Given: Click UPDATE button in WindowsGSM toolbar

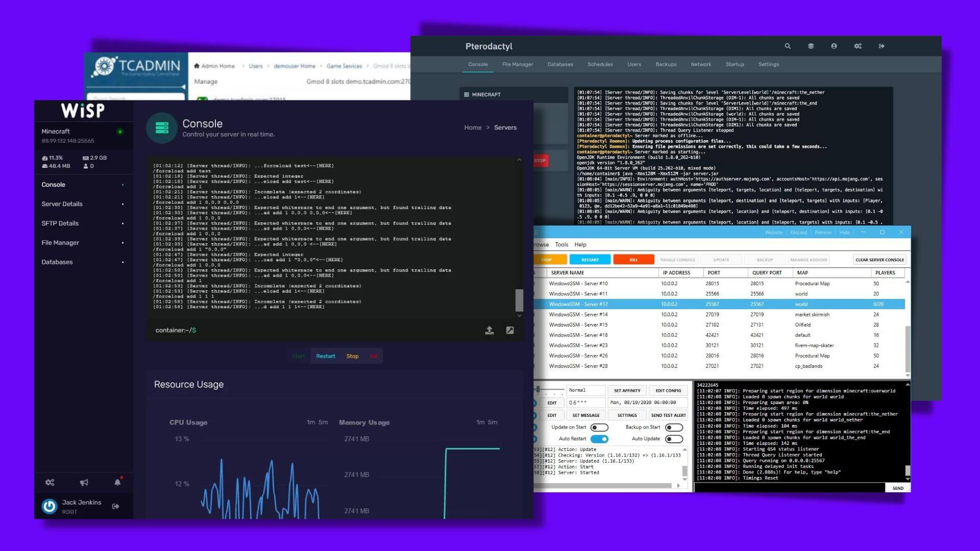Looking at the screenshot, I should coord(721,259).
